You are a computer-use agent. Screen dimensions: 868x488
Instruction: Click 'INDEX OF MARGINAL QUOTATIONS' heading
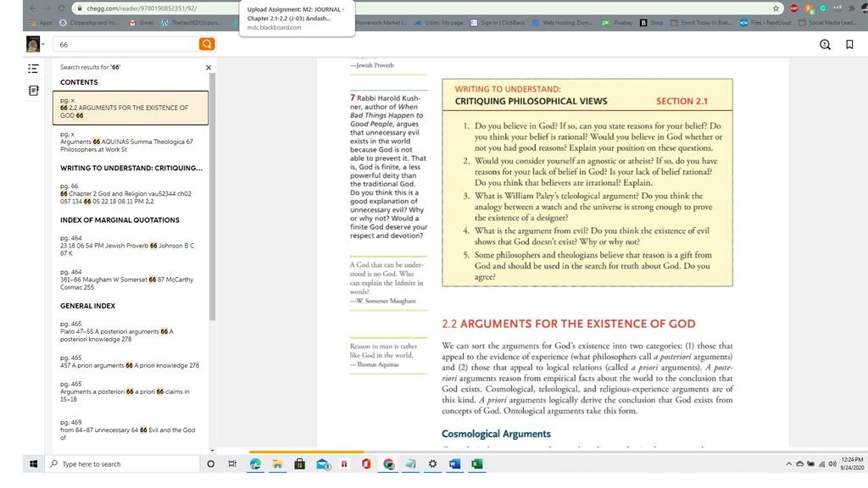tap(120, 219)
